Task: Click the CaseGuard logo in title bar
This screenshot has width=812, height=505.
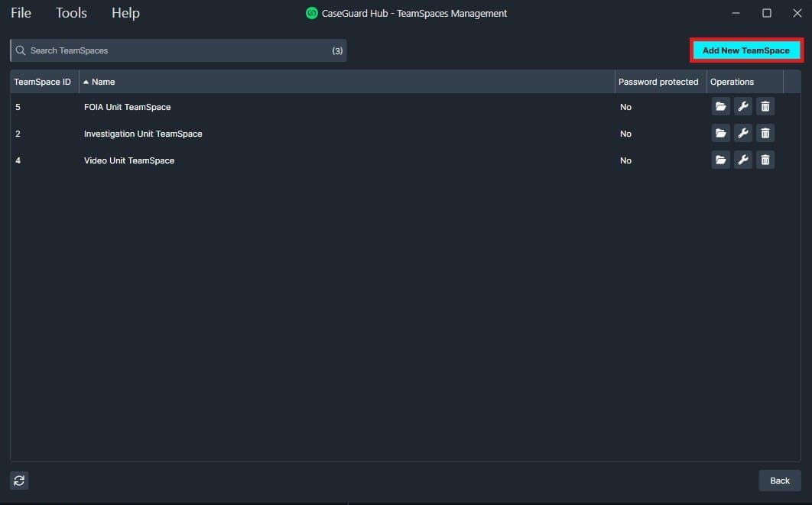Action: (311, 13)
